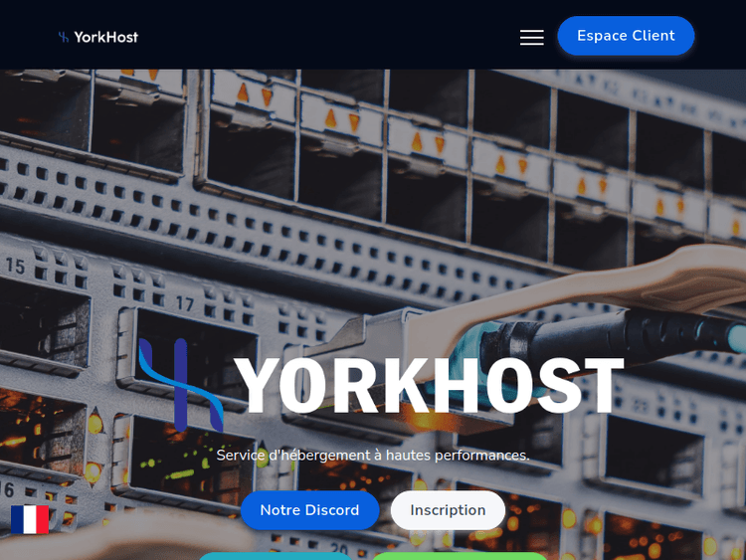Open the hamburger navigation menu
This screenshot has height=560, width=746.
coord(531,37)
